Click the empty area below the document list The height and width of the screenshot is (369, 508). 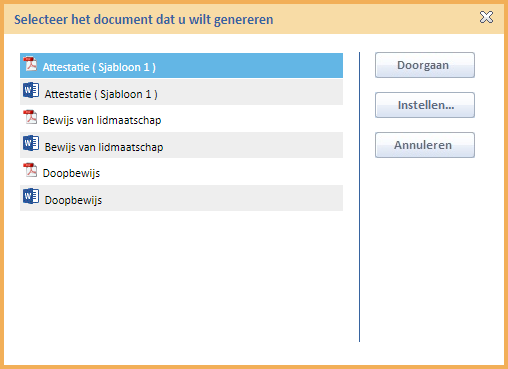coord(181,277)
